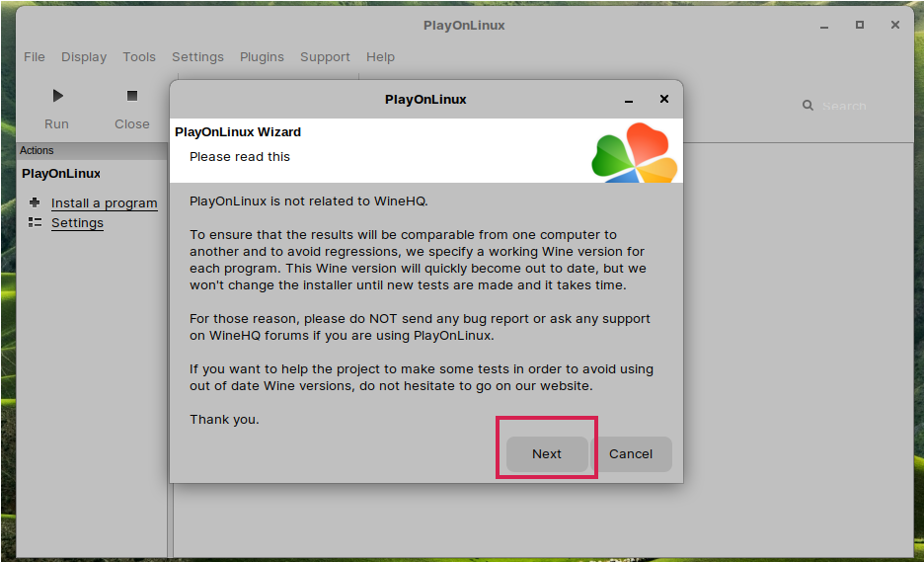
Task: Open the File menu
Action: point(35,57)
